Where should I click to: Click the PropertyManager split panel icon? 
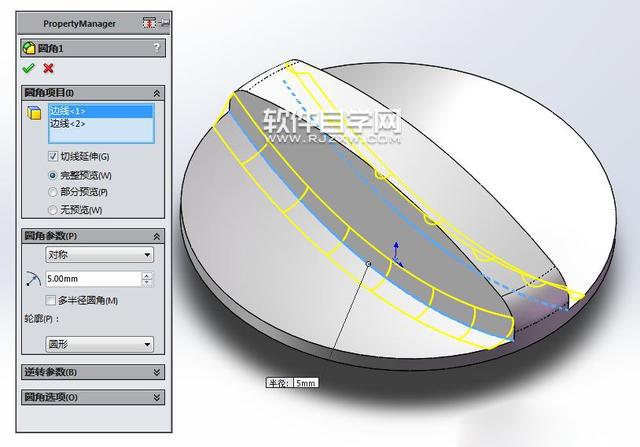[149, 23]
